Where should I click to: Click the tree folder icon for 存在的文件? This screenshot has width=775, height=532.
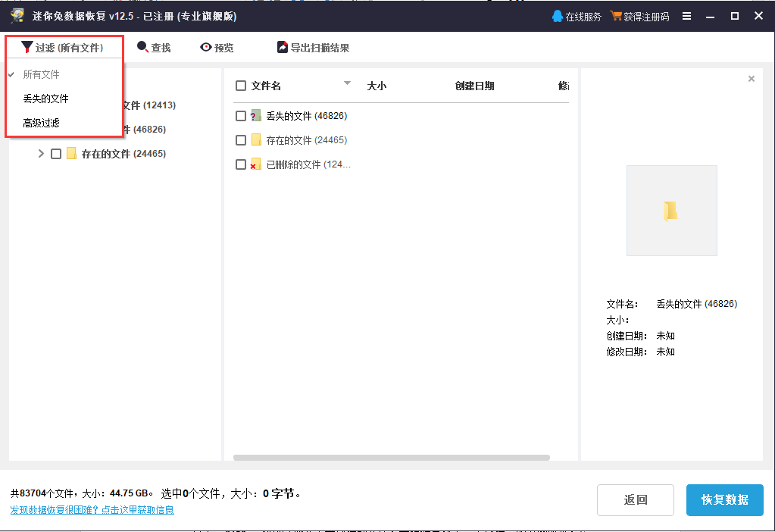coord(72,153)
